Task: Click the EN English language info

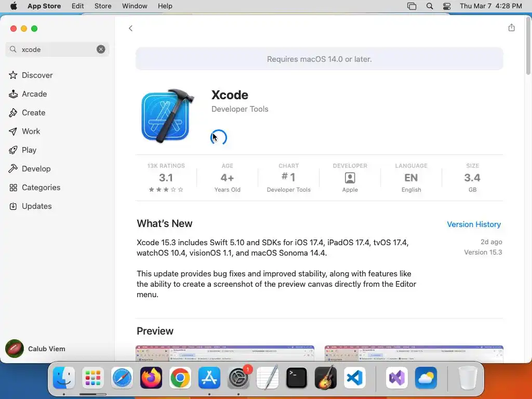Action: 411,178
